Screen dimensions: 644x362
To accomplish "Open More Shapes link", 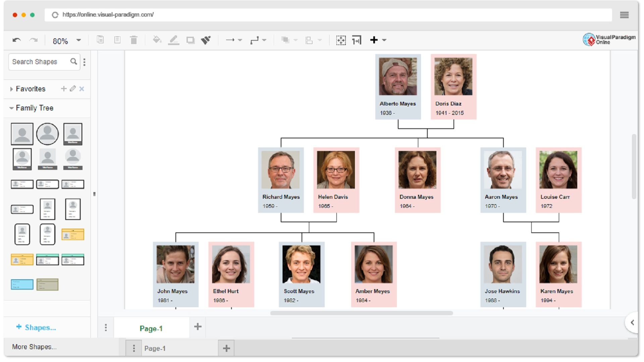I will click(x=35, y=347).
